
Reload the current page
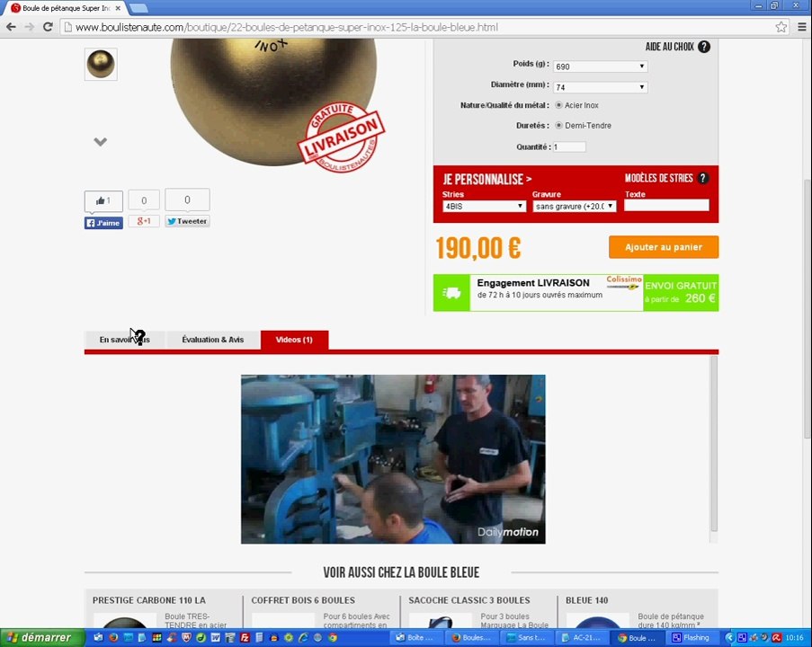coord(48,27)
